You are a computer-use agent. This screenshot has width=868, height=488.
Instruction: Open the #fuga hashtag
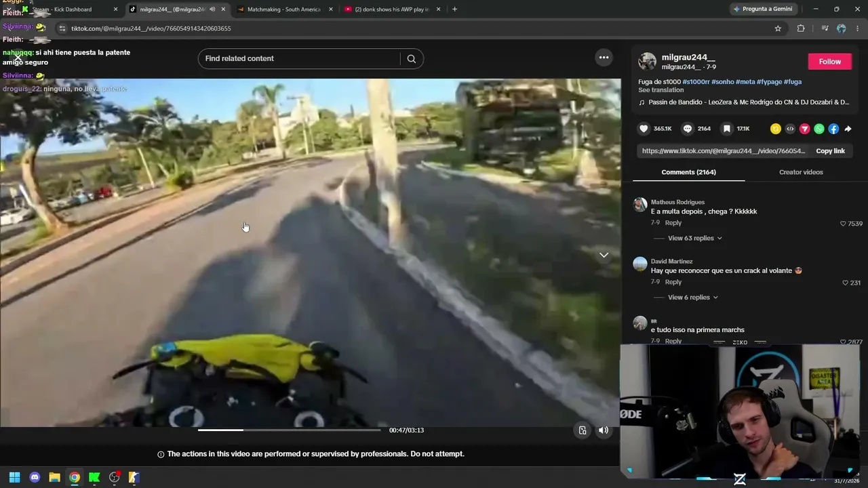[793, 82]
